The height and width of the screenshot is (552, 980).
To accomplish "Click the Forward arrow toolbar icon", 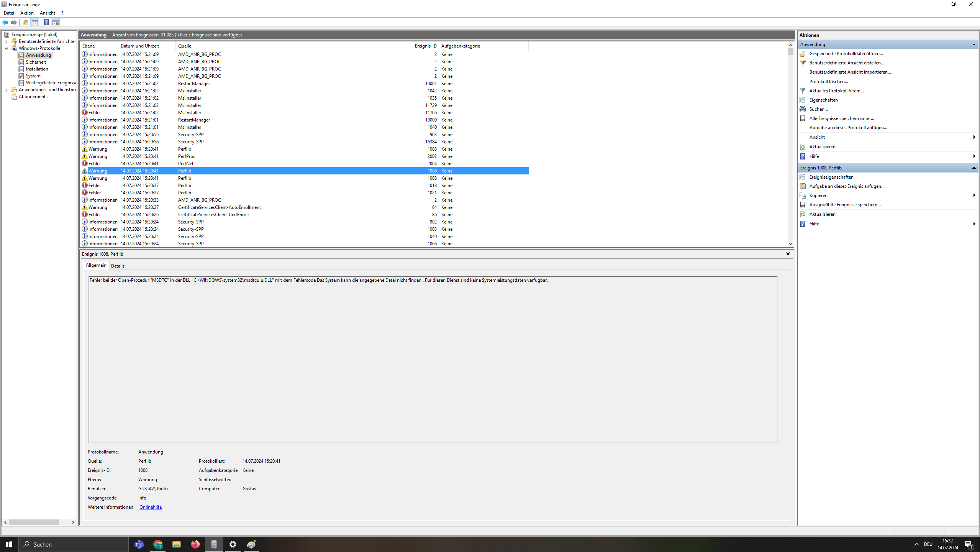I will (x=14, y=22).
